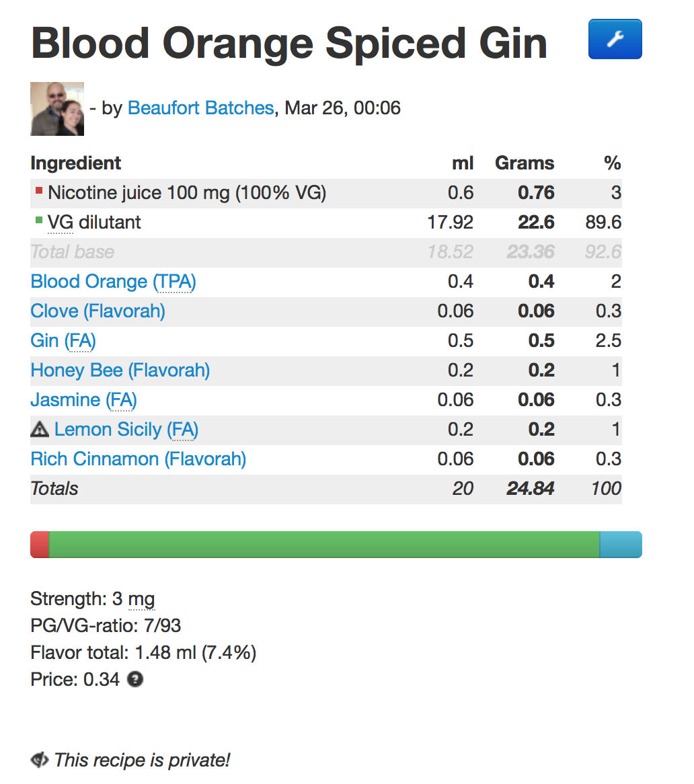Open the Beaufort Batches author profile link
This screenshot has height=784, width=694.
tap(200, 108)
